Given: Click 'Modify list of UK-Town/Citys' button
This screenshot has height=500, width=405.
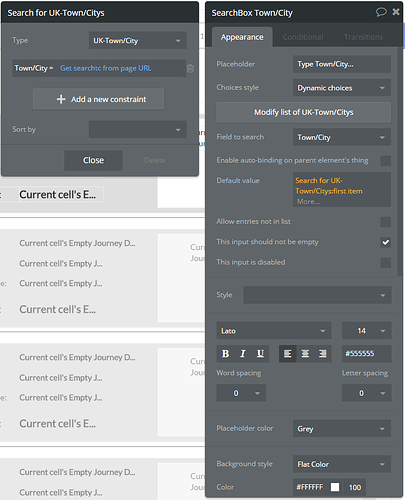Looking at the screenshot, I should tap(304, 112).
